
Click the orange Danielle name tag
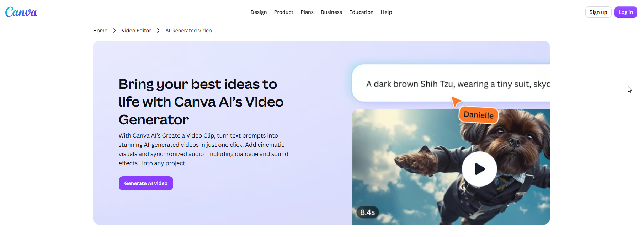click(x=479, y=115)
